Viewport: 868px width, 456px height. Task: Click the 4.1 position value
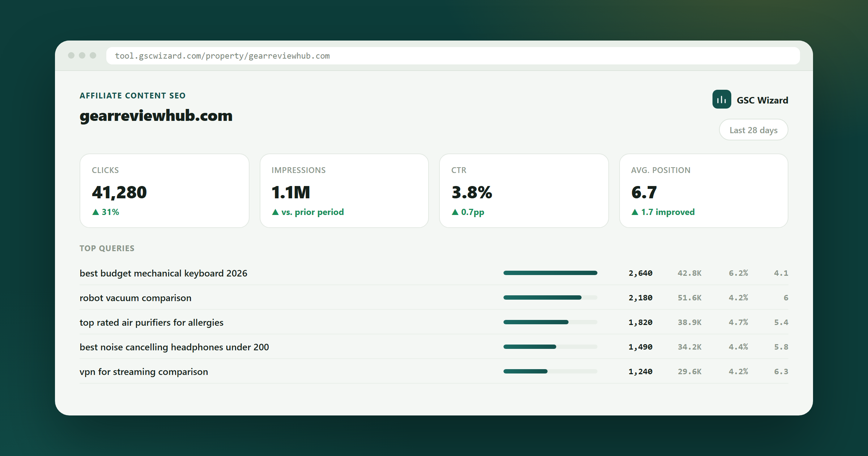click(781, 273)
